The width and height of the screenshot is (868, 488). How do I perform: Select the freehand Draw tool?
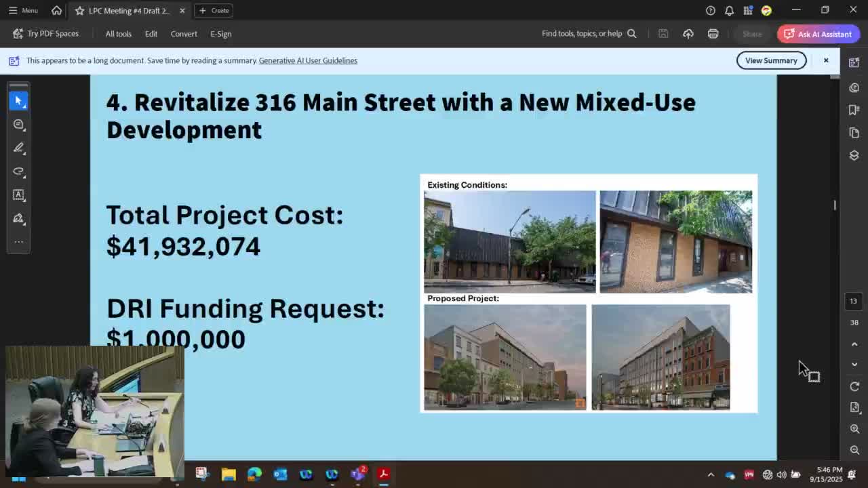coord(18,171)
